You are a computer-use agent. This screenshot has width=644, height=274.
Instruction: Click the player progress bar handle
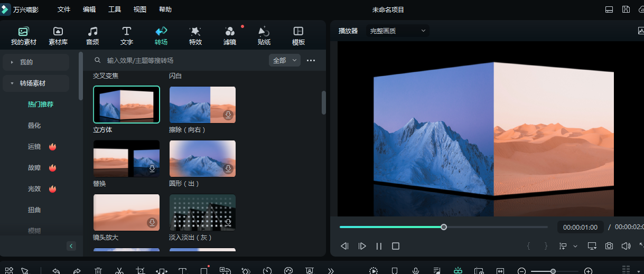[444, 227]
